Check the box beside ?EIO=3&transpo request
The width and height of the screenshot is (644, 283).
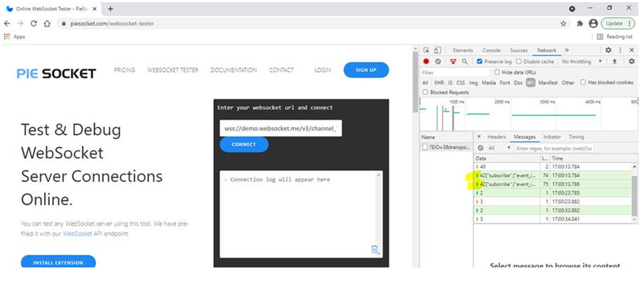pos(425,148)
